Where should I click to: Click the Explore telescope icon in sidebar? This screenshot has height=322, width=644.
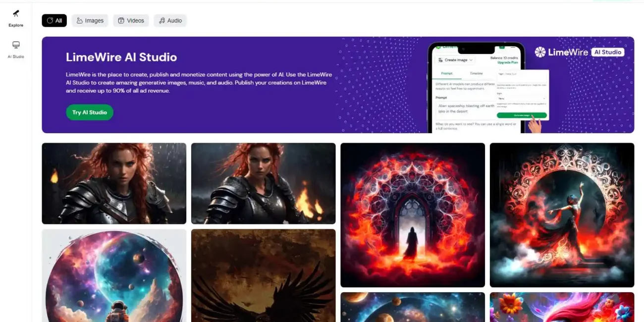point(16,14)
